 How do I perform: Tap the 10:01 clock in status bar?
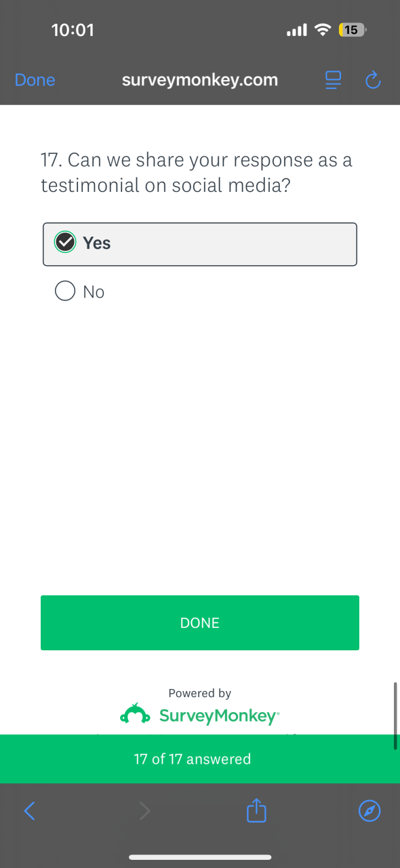(73, 30)
